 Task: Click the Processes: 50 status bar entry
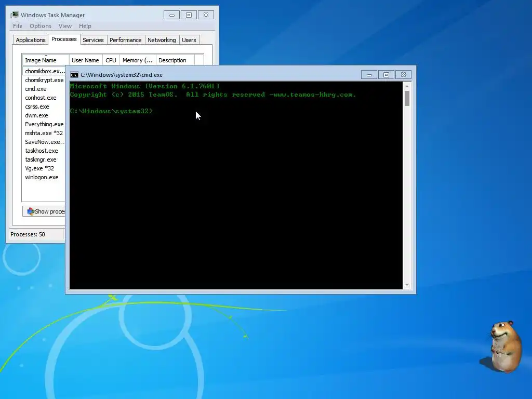28,234
